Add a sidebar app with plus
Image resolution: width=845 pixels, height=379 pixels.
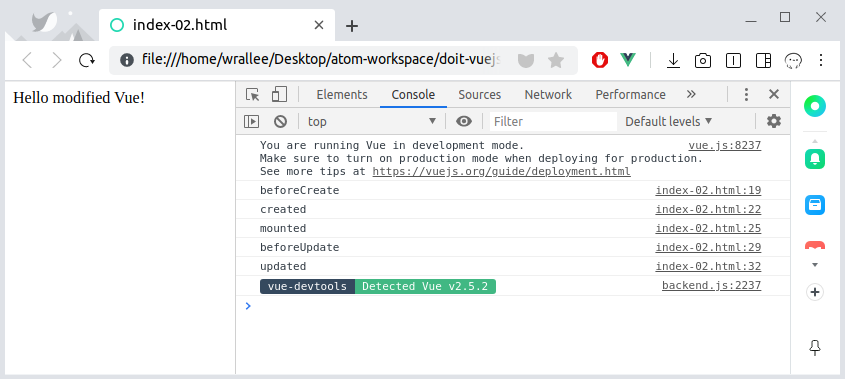point(815,292)
